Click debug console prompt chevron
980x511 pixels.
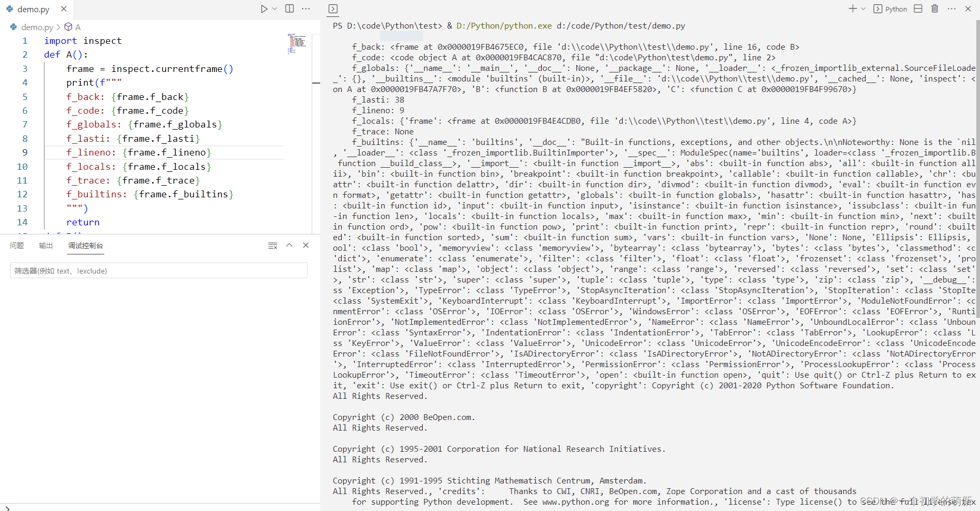point(7,508)
